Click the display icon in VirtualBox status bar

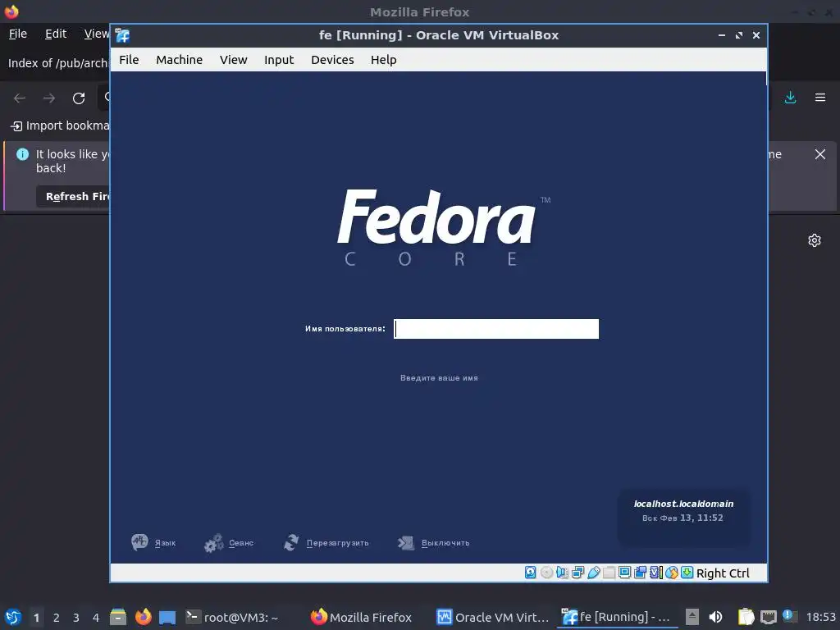pyautogui.click(x=624, y=573)
